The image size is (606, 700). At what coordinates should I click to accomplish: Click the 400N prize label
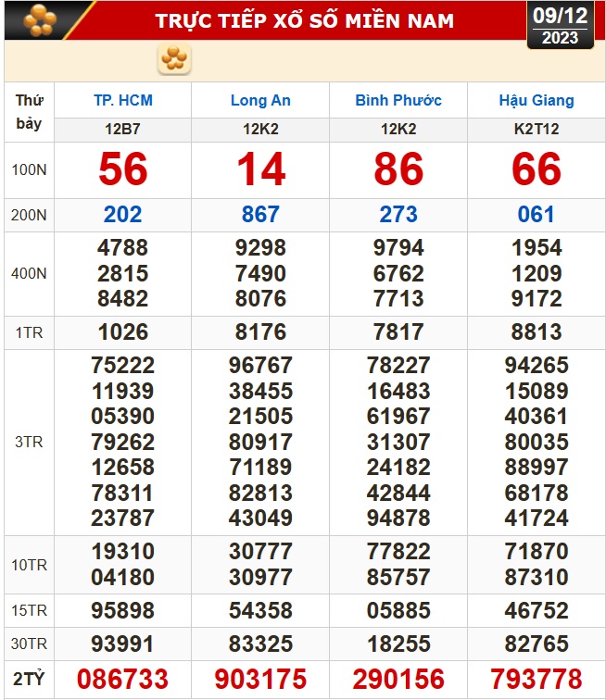coord(29,273)
